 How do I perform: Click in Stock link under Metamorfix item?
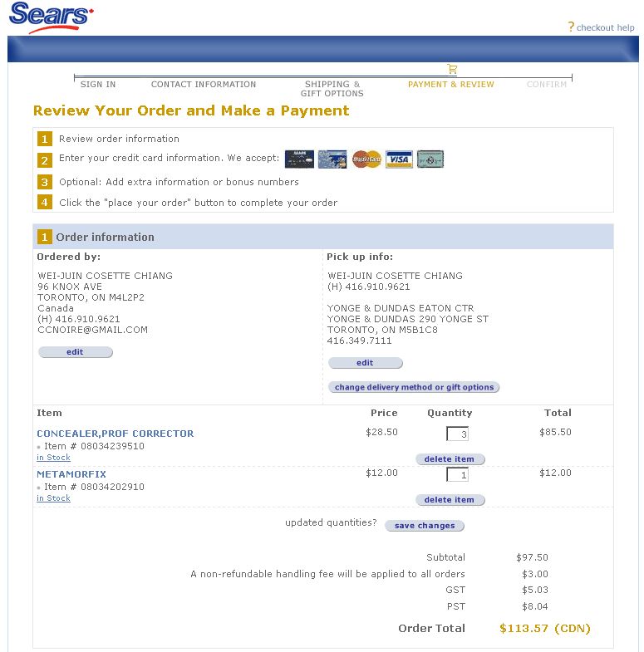pyautogui.click(x=53, y=498)
